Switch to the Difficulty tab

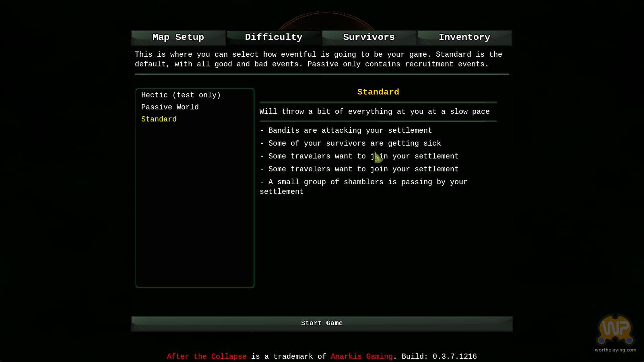click(x=274, y=37)
